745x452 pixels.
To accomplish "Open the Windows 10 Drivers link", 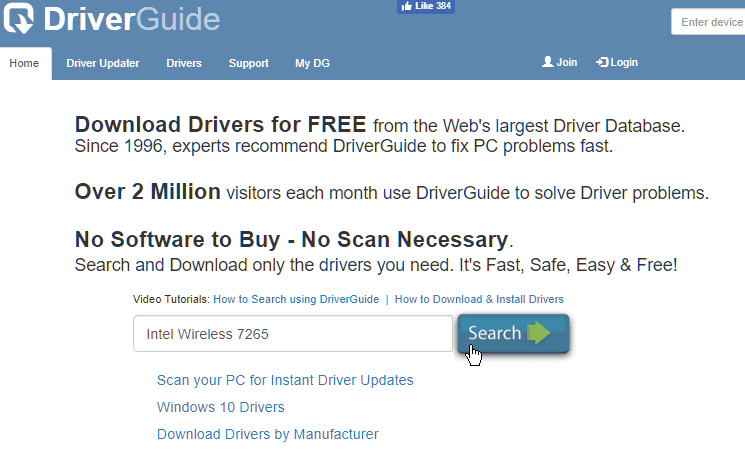I will click(x=220, y=407).
